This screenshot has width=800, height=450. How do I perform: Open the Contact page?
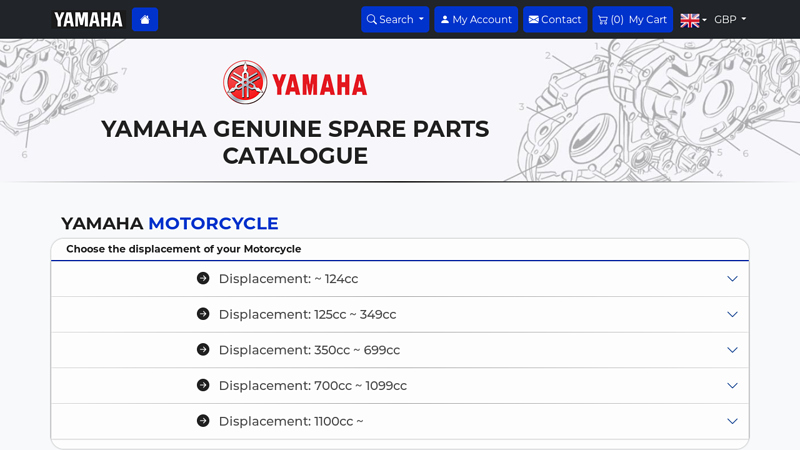point(555,19)
